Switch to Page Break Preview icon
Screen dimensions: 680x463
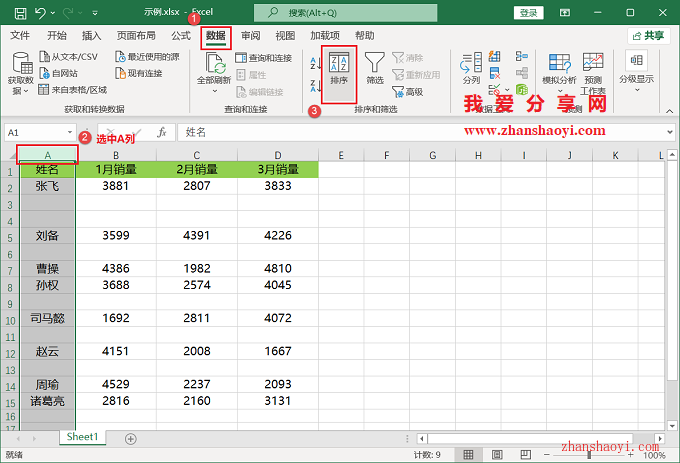tap(526, 454)
